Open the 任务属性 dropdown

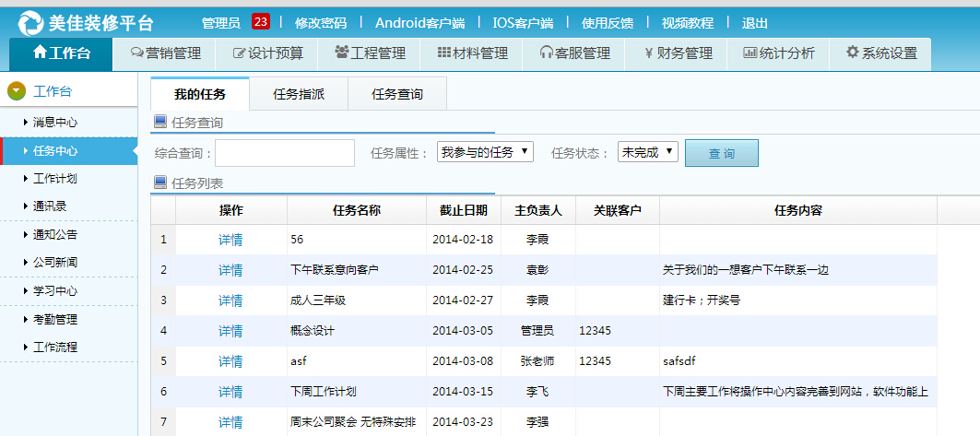[485, 152]
